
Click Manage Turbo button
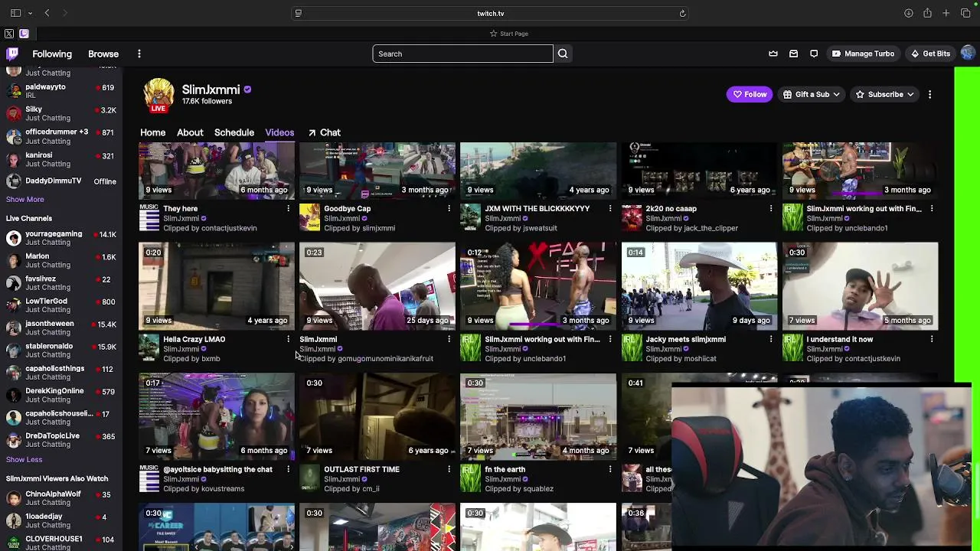point(863,54)
